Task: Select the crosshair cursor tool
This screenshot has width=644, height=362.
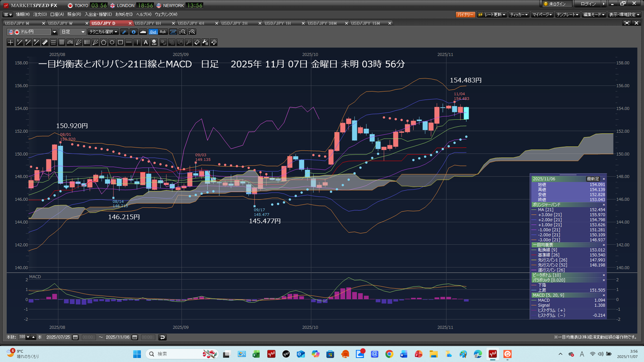Action: 11,42
